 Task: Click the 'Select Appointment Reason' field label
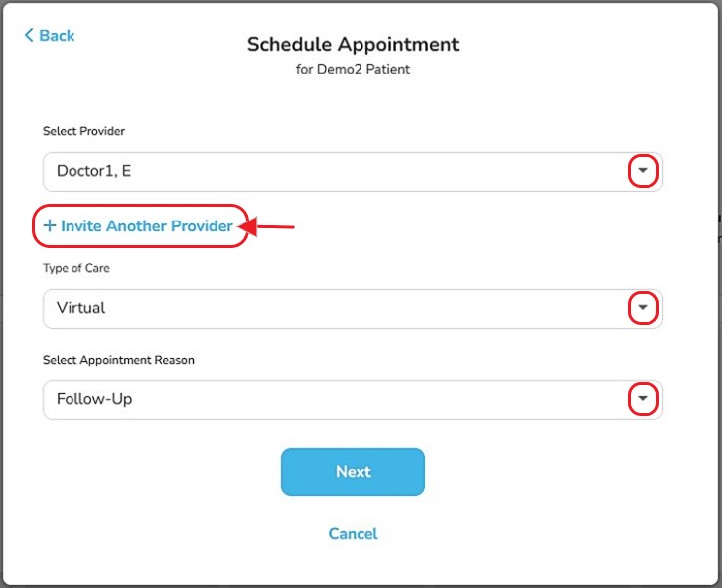(x=118, y=360)
